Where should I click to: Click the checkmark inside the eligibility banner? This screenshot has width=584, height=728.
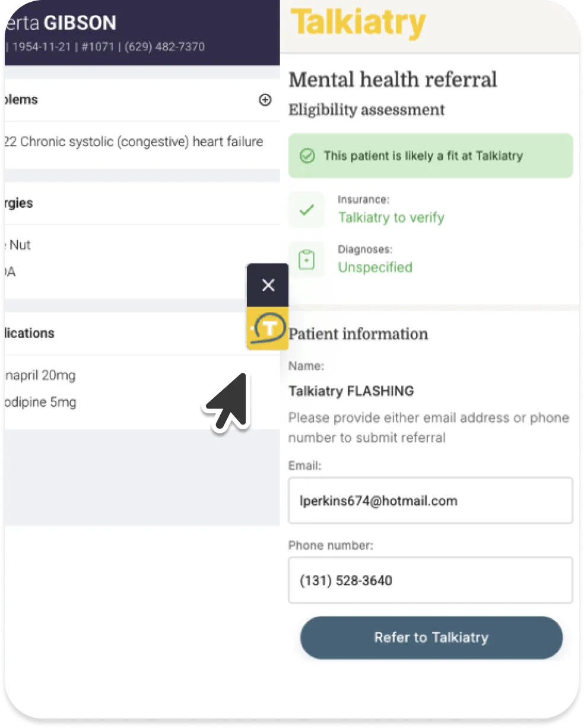coord(307,156)
